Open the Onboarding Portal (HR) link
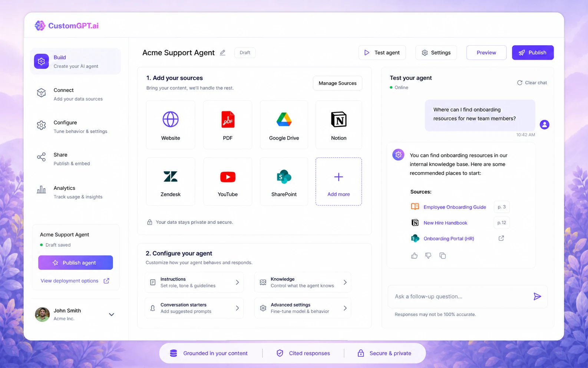This screenshot has width=588, height=368. (449, 239)
